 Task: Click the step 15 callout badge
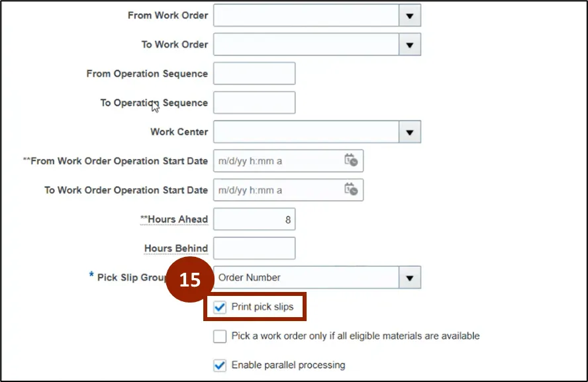189,280
